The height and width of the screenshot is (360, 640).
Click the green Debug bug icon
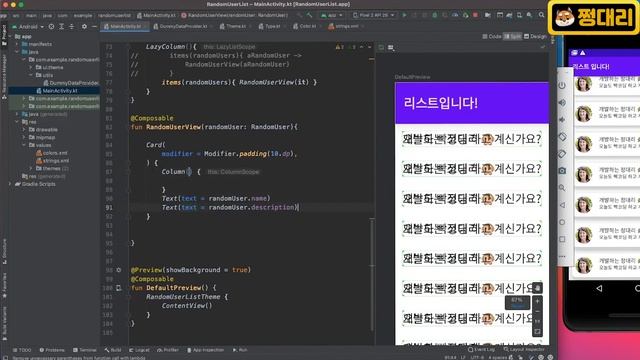pyautogui.click(x=435, y=15)
